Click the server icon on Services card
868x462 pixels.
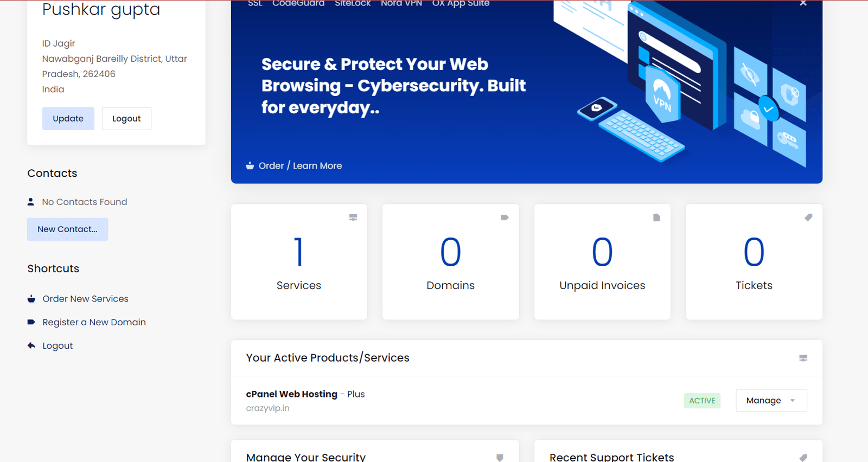(x=353, y=217)
